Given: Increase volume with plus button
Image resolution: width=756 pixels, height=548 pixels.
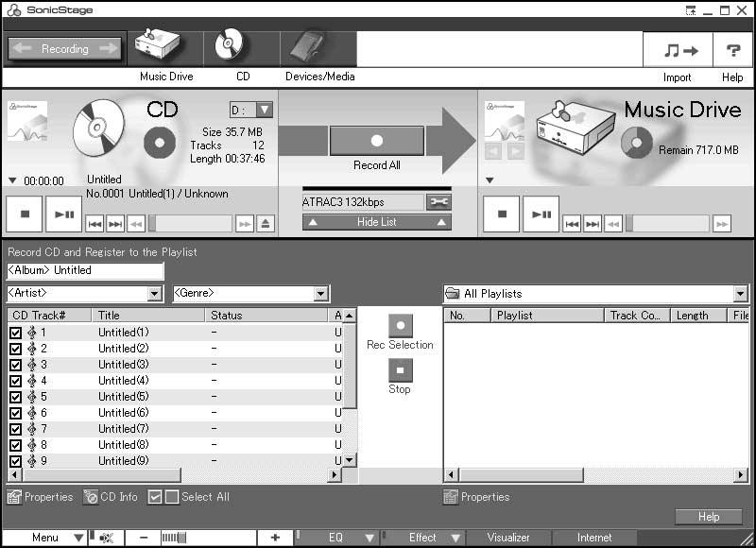Looking at the screenshot, I should pos(275,538).
